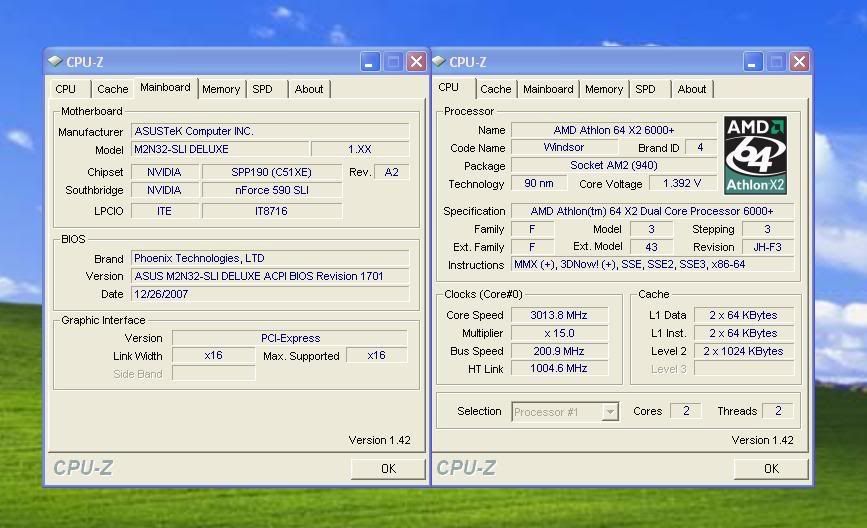Select CPU tab in right window

tap(453, 87)
